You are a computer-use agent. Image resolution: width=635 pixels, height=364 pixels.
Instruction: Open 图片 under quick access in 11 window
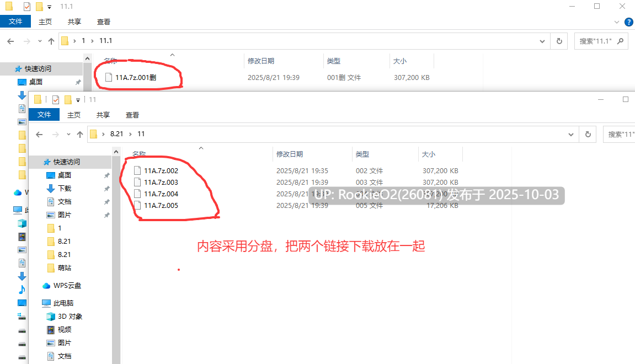coord(65,215)
